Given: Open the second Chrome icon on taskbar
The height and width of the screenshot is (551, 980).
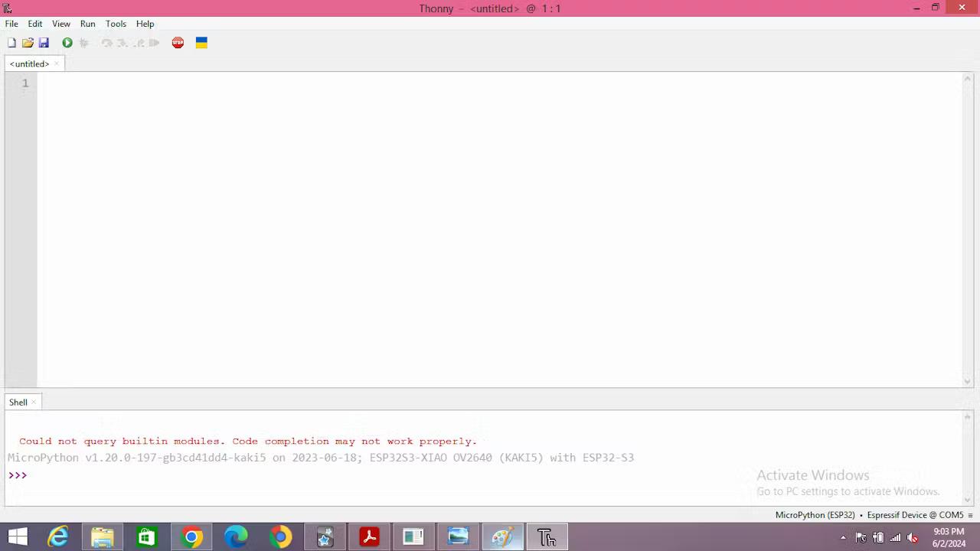Looking at the screenshot, I should 280,537.
